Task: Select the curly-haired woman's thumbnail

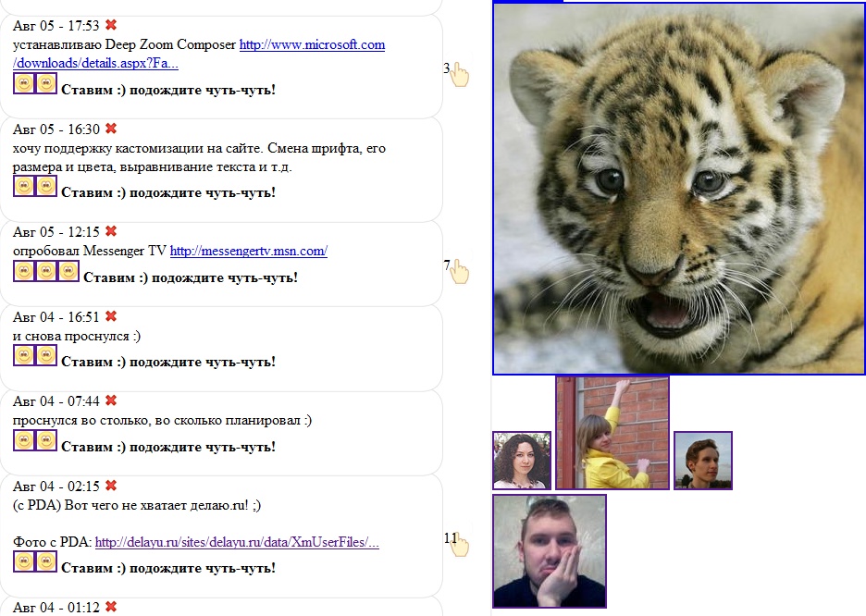Action: tap(522, 460)
